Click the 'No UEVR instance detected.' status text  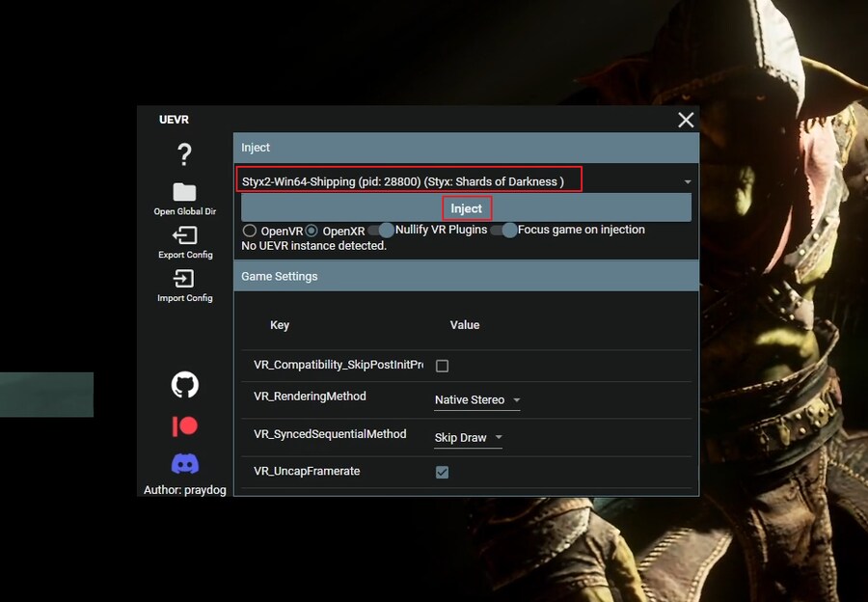pyautogui.click(x=313, y=246)
